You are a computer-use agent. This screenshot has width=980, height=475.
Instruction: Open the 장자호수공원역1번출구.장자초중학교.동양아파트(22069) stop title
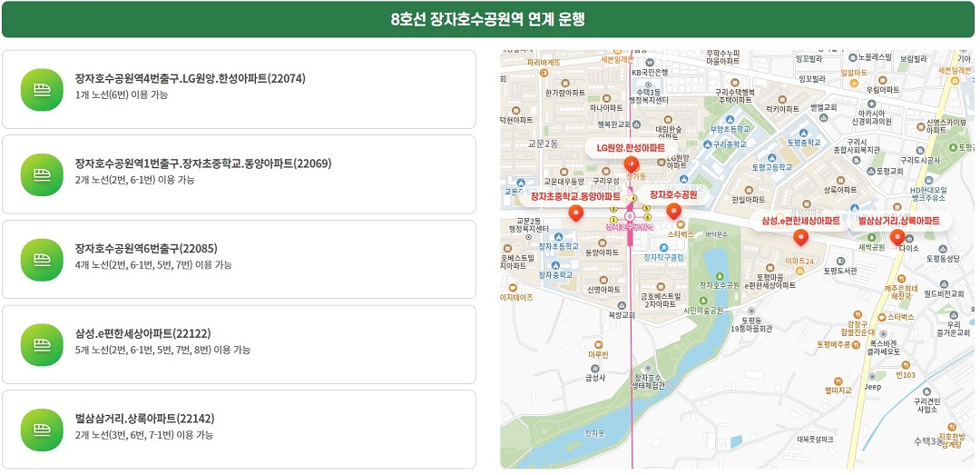coord(203,164)
